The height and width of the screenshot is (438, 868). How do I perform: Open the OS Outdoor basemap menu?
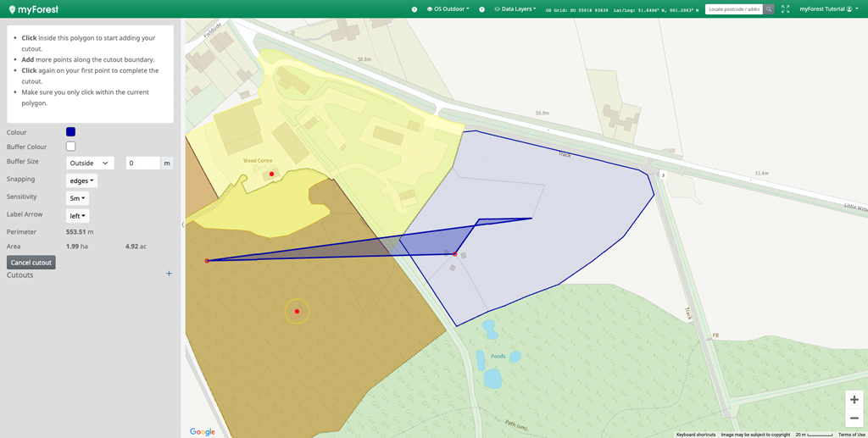(448, 9)
